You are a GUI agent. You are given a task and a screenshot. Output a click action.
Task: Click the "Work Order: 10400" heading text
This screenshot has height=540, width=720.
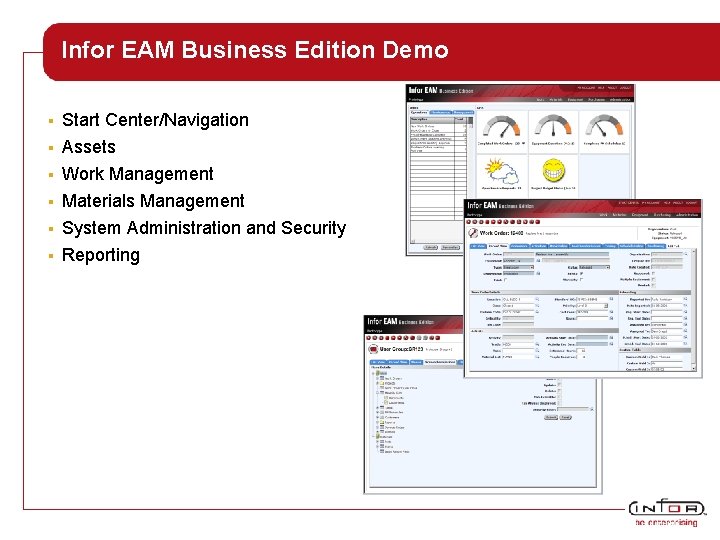[501, 233]
